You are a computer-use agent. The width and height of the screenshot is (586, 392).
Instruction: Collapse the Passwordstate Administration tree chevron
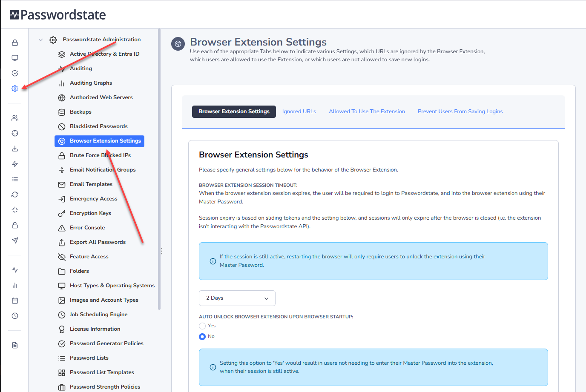point(41,40)
